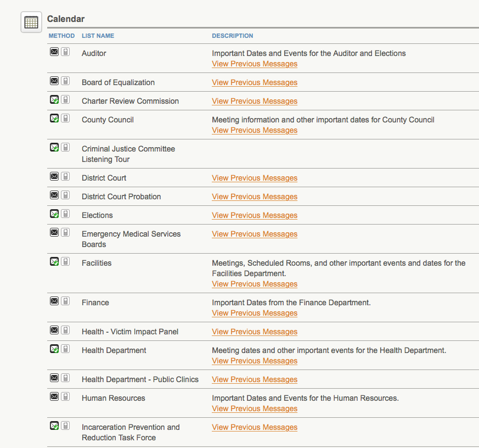Screen dimensions: 479x448
Task: Click the LIST NAME column header
Action: (98, 36)
